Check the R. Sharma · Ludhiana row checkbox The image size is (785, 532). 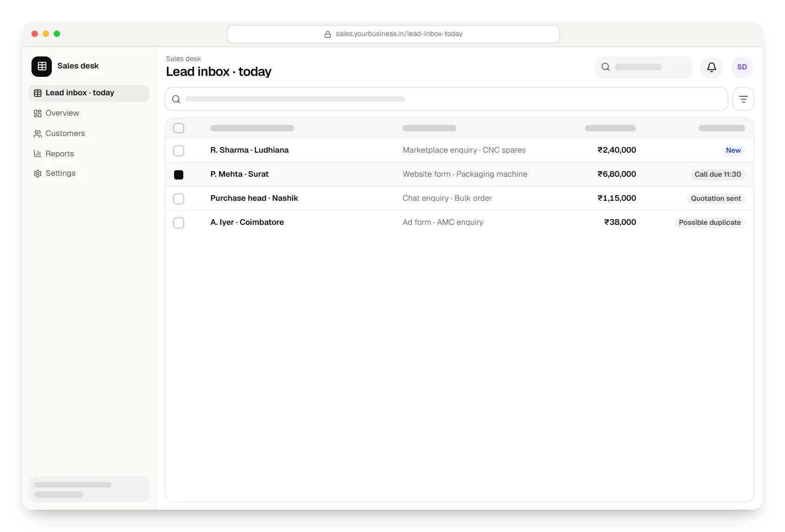click(x=179, y=151)
